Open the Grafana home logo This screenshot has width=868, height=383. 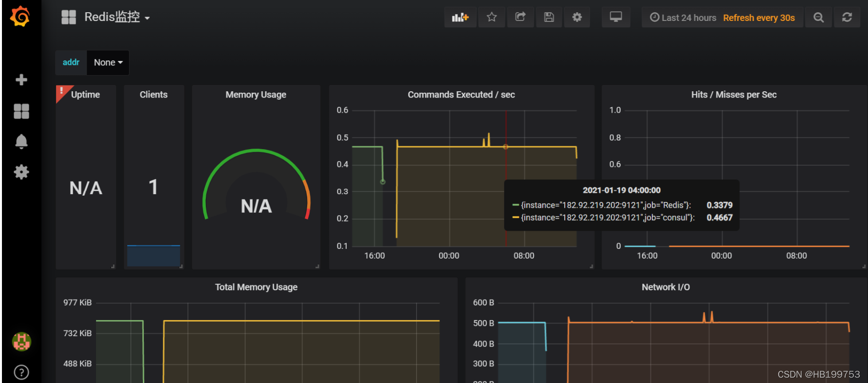tap(20, 16)
